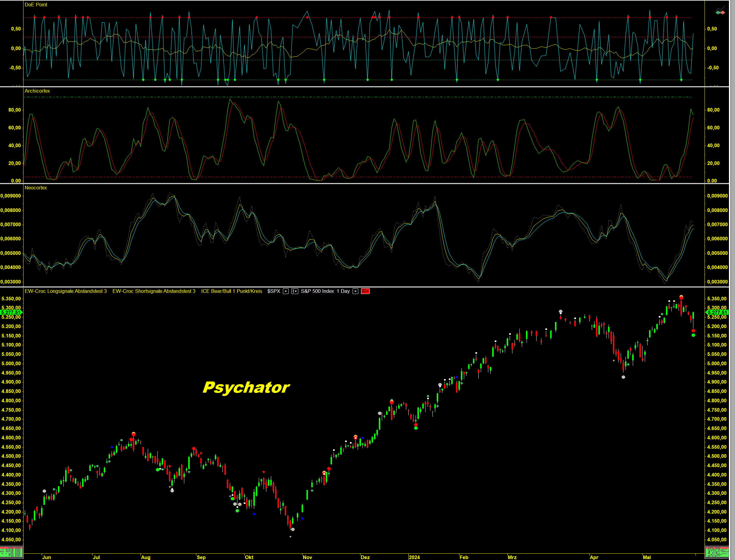Open the $SPX symbol dropdown arrow
This screenshot has width=735, height=560.
[286, 291]
